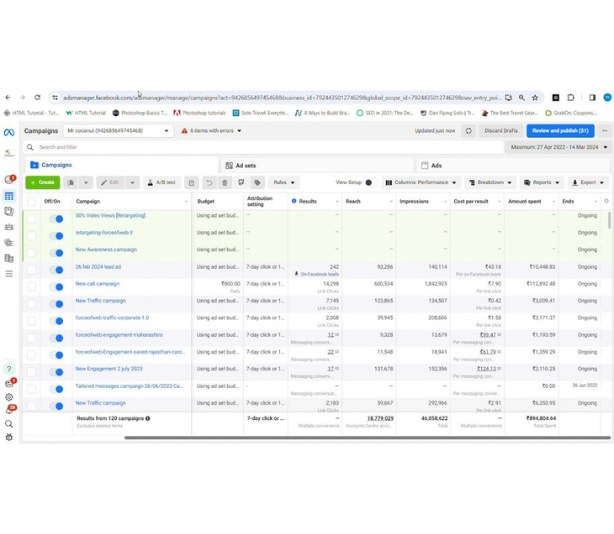614x534 pixels.
Task: Open the Mr coconut account selector dropdown
Action: point(118,131)
